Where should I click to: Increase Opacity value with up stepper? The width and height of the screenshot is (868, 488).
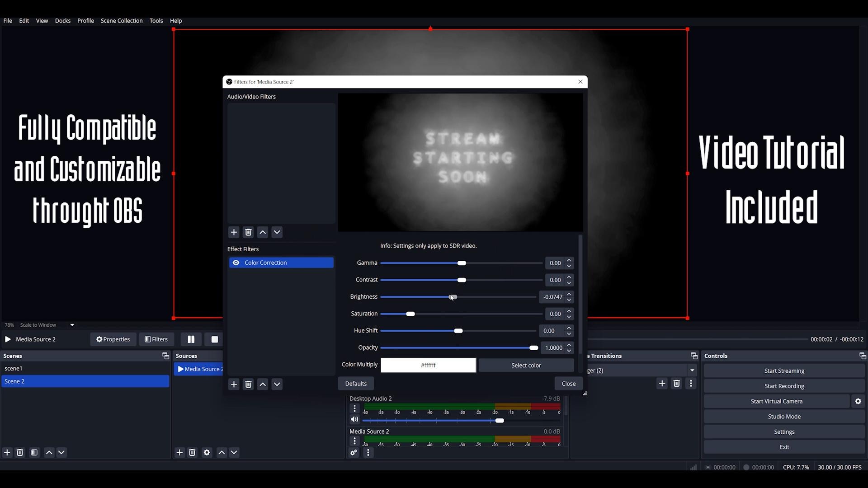click(569, 345)
